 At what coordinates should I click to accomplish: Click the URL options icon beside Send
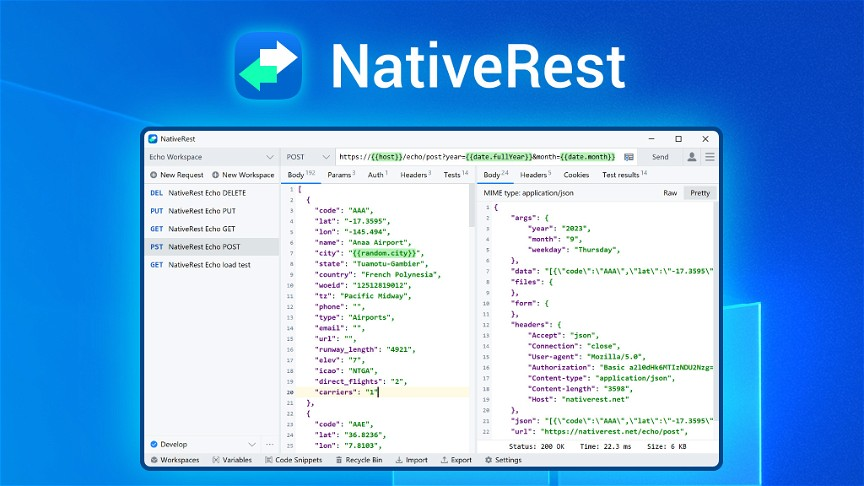(x=629, y=157)
